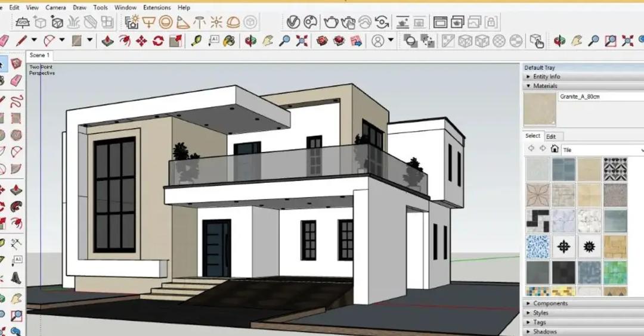644x336 pixels.
Task: Click the V-Ray Show Frame Buffer icon
Action: 440,23
